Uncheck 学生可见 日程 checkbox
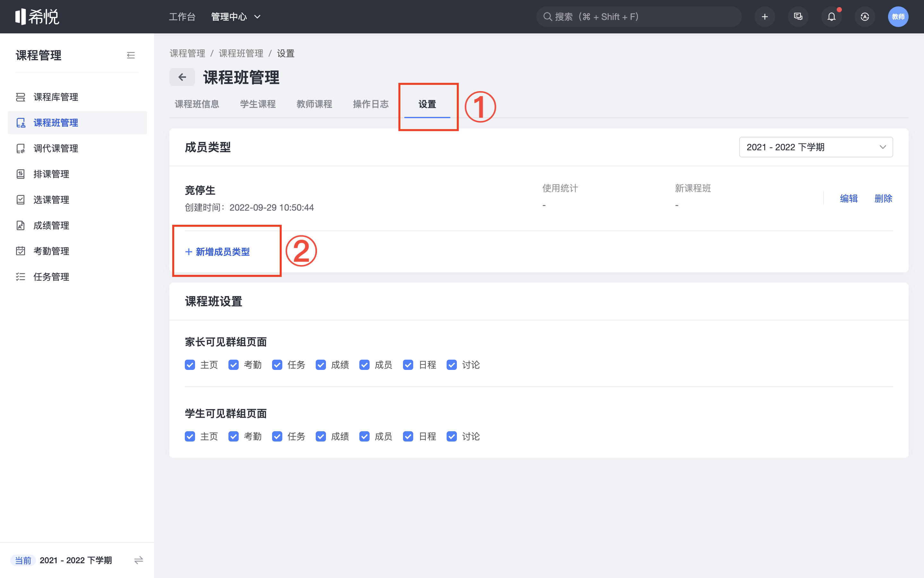The image size is (924, 578). coord(408,437)
